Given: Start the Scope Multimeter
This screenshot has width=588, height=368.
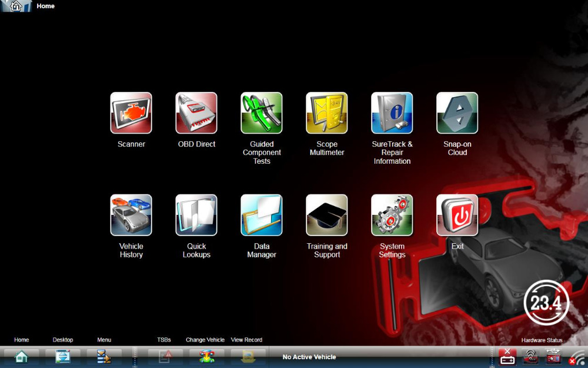Looking at the screenshot, I should (x=326, y=113).
